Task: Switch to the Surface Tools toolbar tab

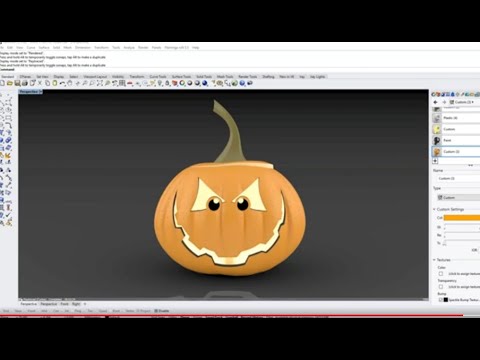Action: [181, 77]
